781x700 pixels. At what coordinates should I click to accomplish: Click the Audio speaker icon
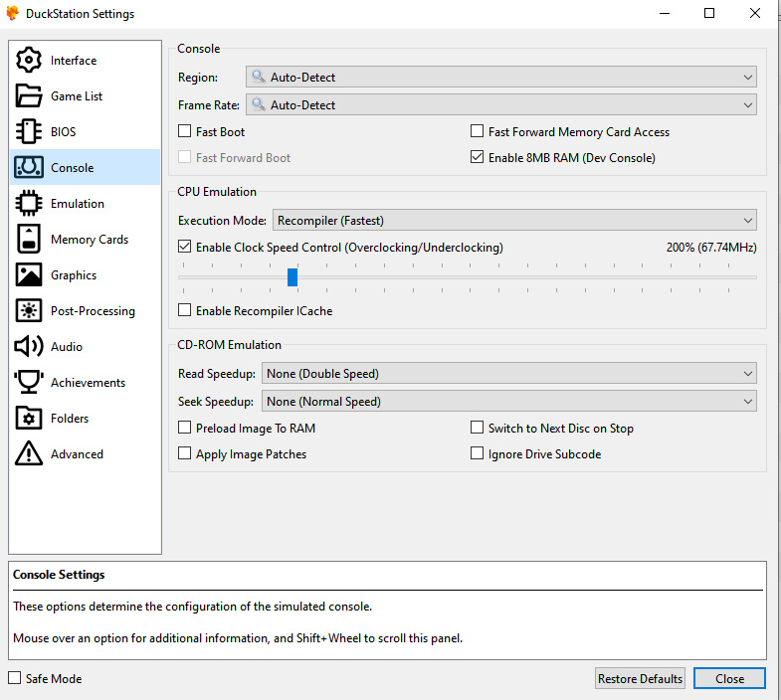tap(29, 346)
